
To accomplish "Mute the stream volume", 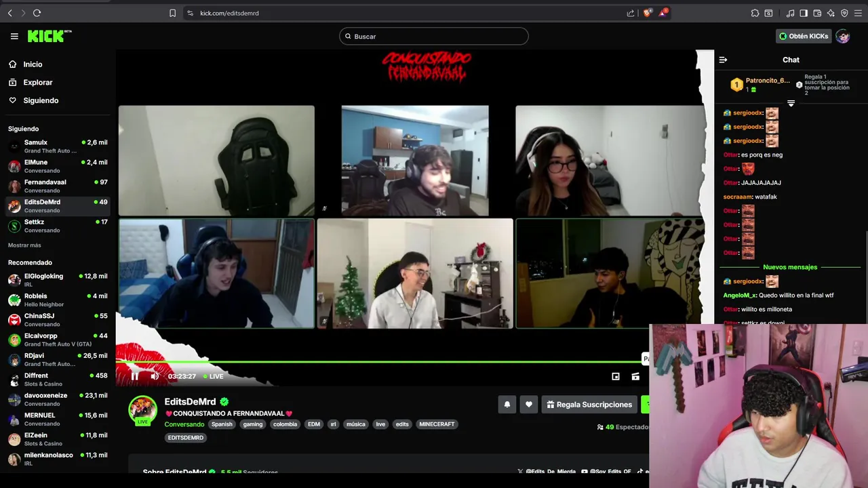I will (155, 376).
